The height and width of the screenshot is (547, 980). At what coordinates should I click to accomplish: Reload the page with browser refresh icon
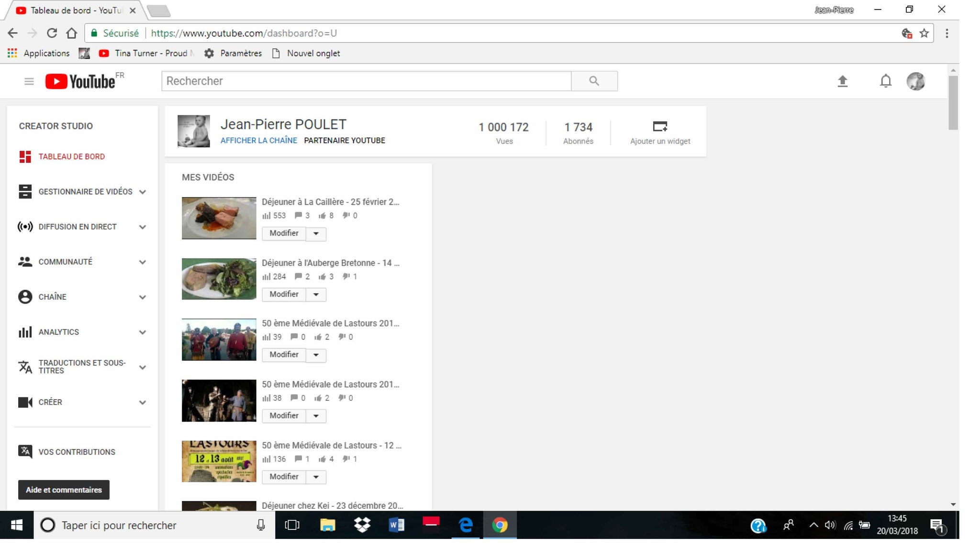point(52,33)
